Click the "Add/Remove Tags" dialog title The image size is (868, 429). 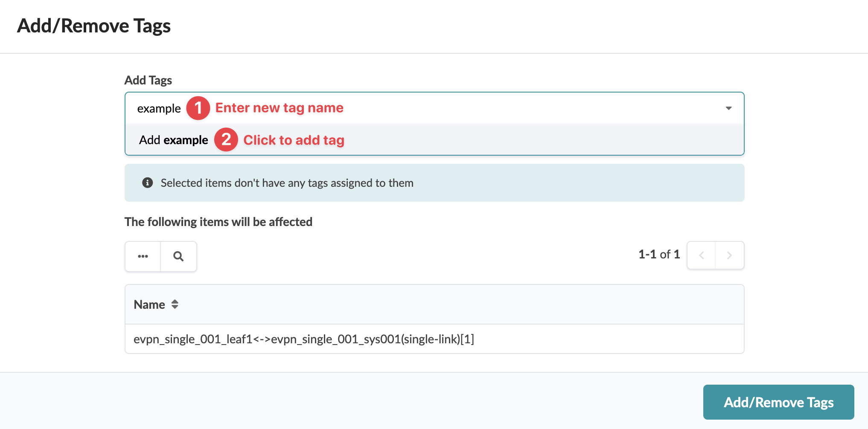[x=94, y=26]
